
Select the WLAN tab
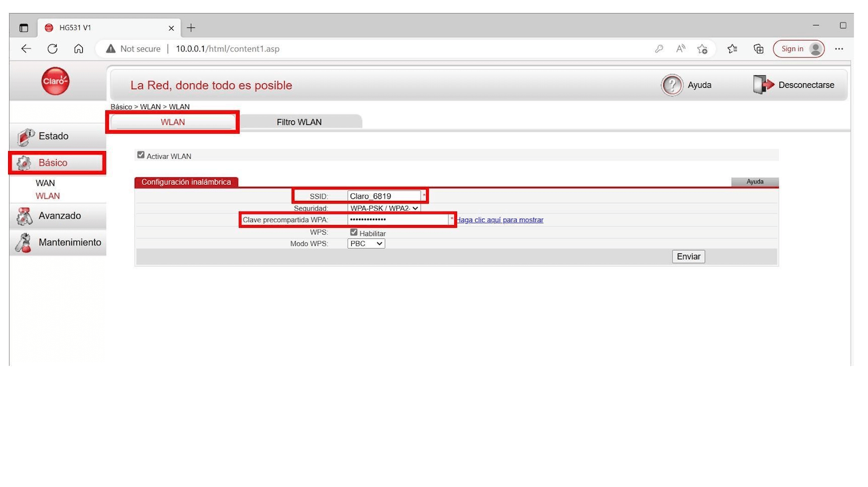(172, 122)
